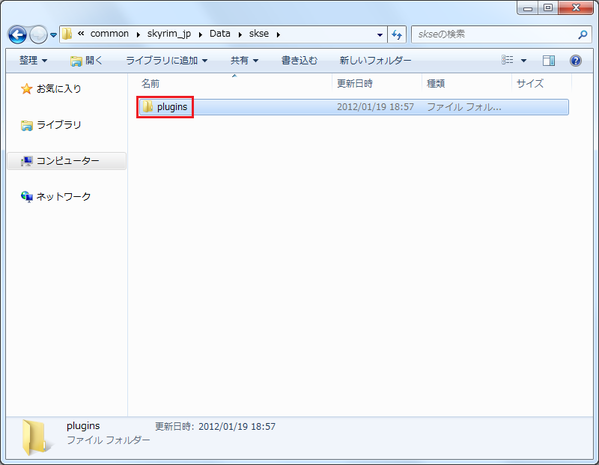
Task: Navigate to the common breadcrumb
Action: pos(109,34)
